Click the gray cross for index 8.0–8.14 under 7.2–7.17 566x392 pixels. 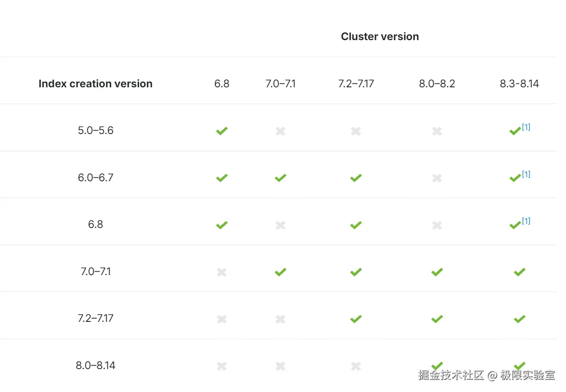356,366
